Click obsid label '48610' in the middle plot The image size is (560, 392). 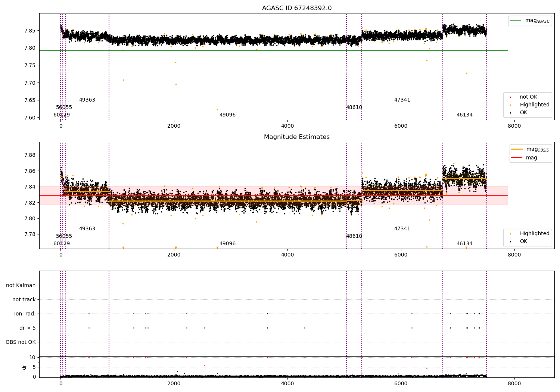354,236
